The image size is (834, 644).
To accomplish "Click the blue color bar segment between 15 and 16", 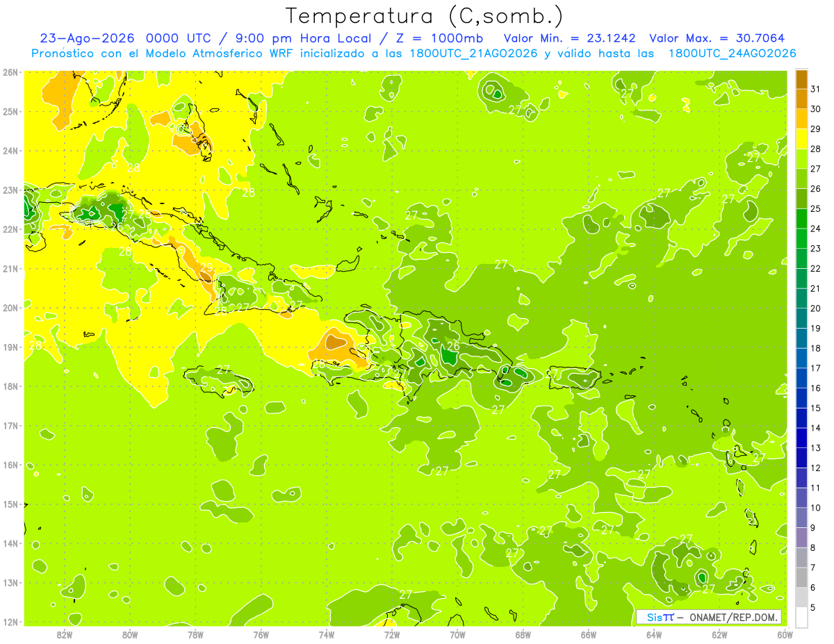I will 801,398.
